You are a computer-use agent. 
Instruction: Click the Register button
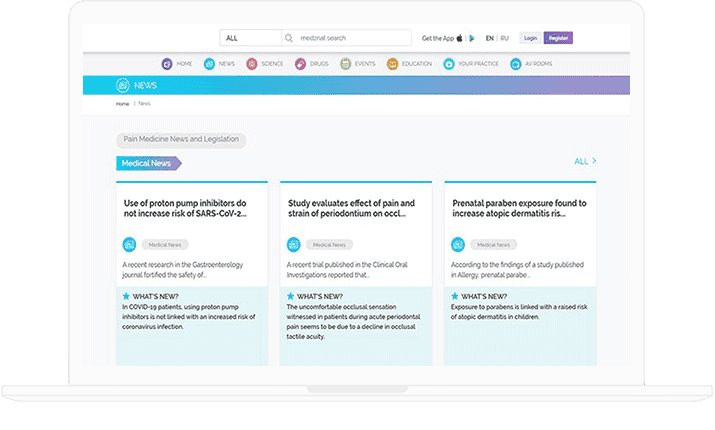tap(558, 38)
